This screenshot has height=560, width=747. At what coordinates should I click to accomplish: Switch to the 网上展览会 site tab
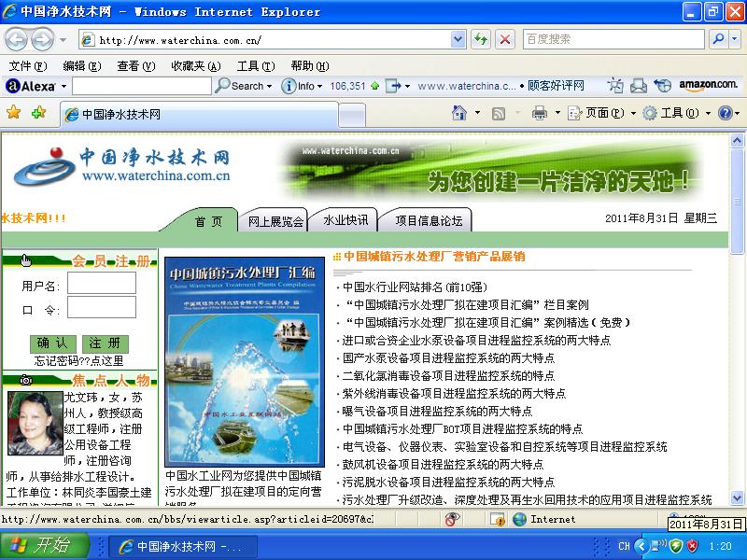275,220
